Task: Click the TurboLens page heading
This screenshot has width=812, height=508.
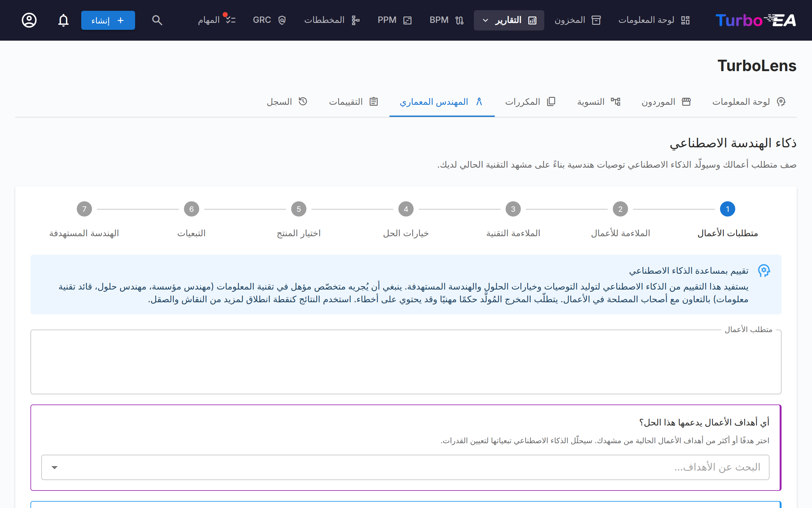Action: [757, 66]
